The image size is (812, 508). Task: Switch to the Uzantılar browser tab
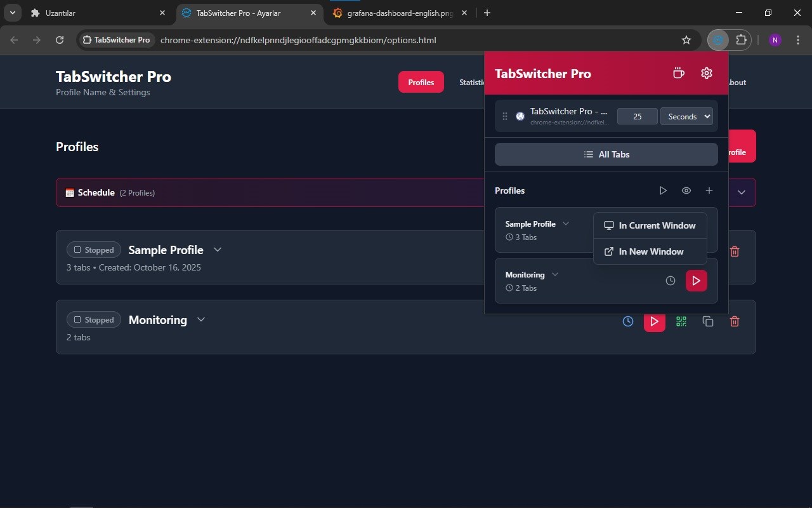pyautogui.click(x=99, y=13)
